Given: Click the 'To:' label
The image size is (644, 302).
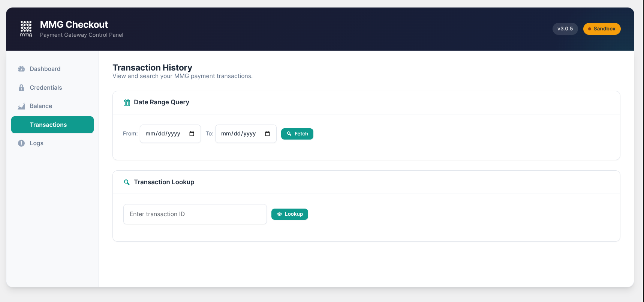Looking at the screenshot, I should (x=209, y=134).
